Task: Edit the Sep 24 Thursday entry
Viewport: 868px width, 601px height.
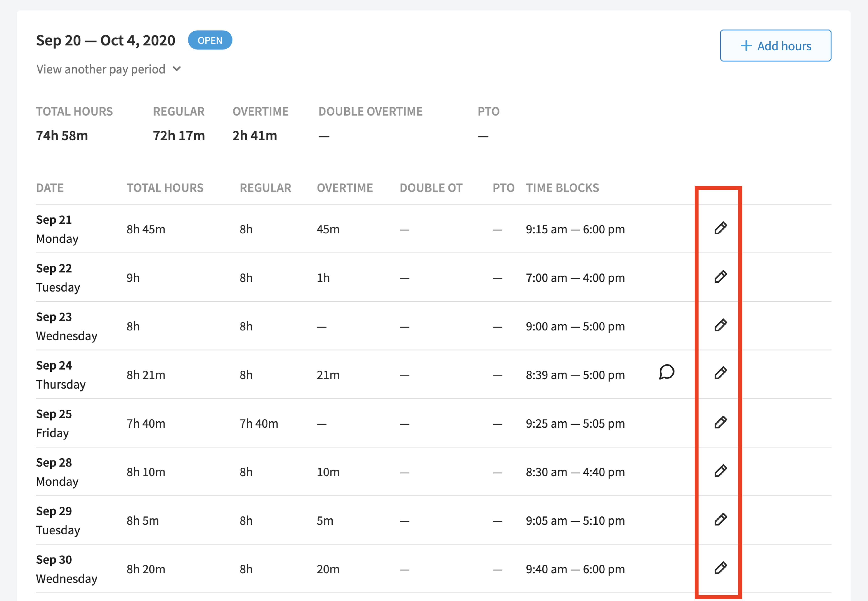Action: [x=721, y=373]
